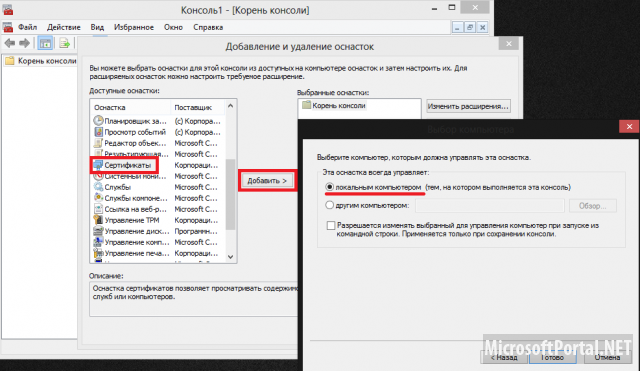
Task: Select the Ссылка на веб-р... snap-in icon
Action: (x=98, y=209)
